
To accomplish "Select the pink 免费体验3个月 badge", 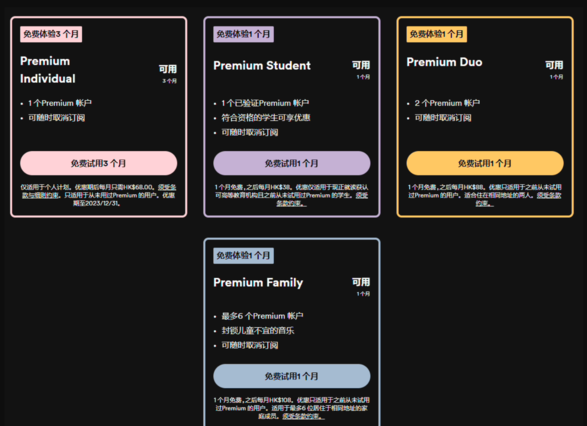I will [51, 34].
